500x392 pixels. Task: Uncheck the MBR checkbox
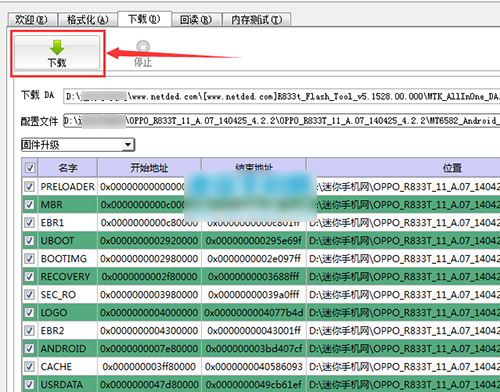(29, 204)
